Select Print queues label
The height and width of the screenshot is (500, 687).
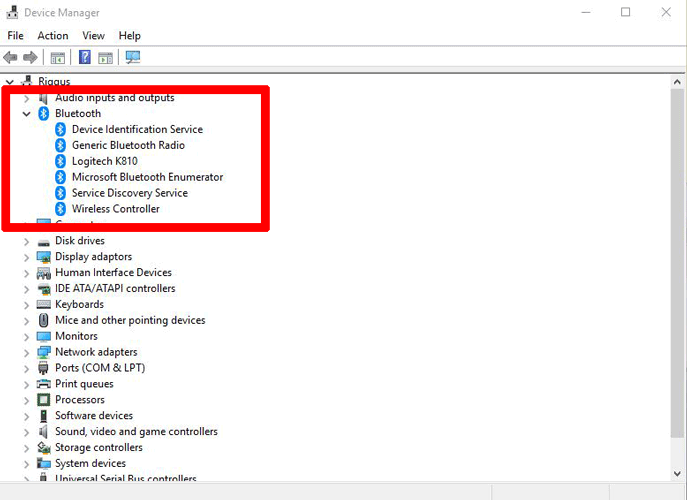84,384
